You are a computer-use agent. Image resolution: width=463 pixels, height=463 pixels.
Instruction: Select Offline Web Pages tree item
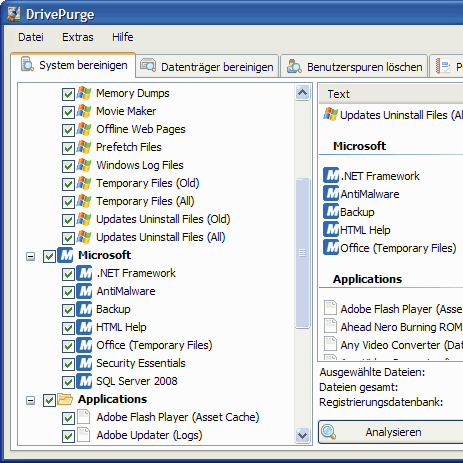point(141,129)
